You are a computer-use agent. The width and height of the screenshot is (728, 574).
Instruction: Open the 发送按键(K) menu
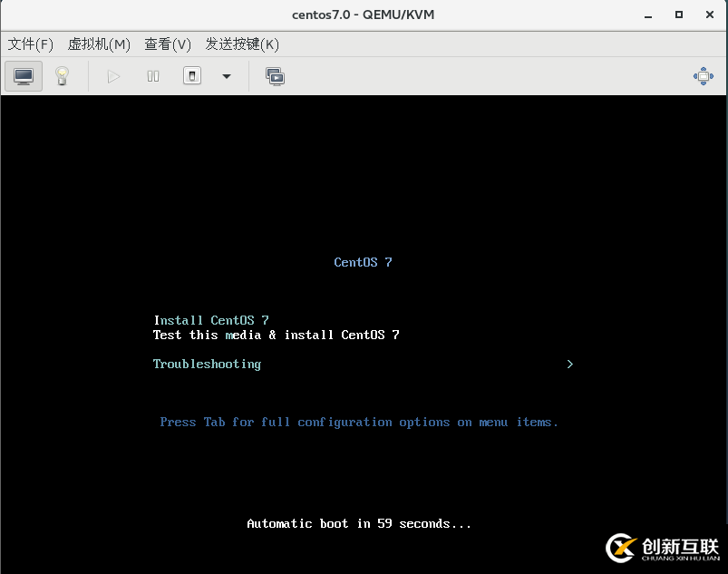(242, 44)
